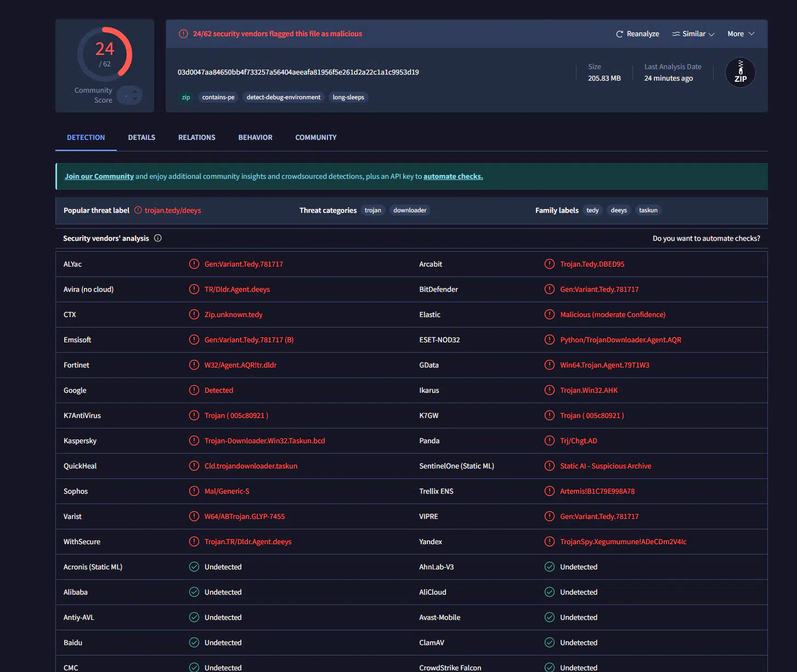Expand the More menu

click(741, 34)
